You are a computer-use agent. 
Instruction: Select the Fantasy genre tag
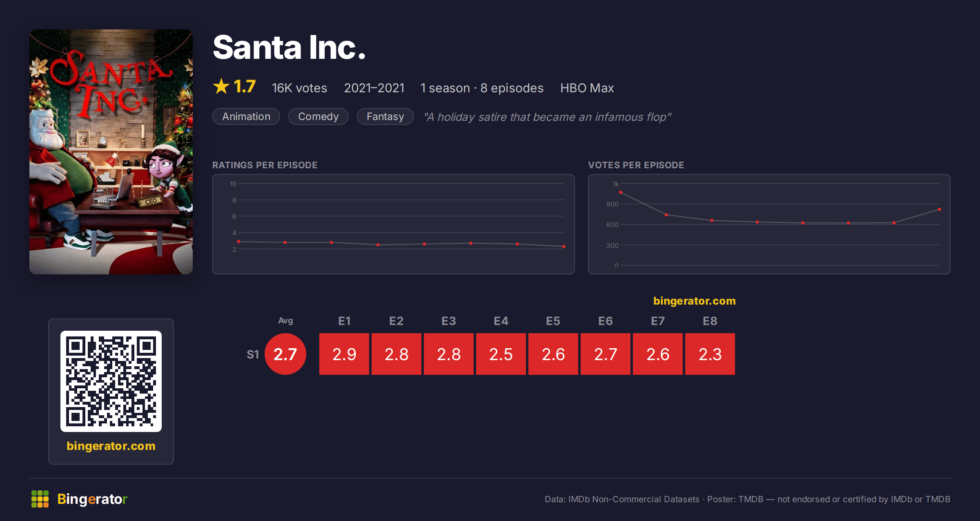pyautogui.click(x=385, y=116)
